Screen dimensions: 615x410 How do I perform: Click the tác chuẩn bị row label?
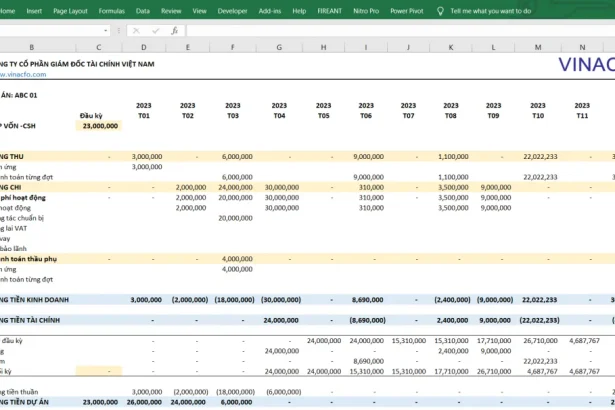coord(22,218)
